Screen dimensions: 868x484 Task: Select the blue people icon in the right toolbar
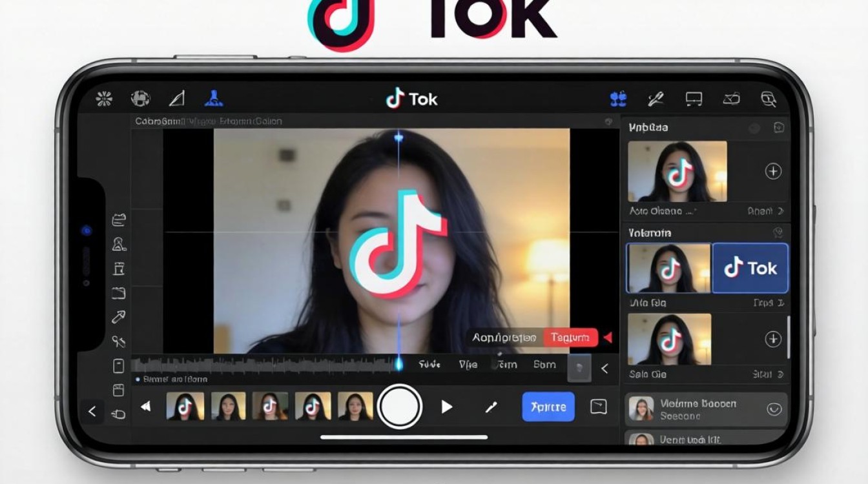click(617, 97)
